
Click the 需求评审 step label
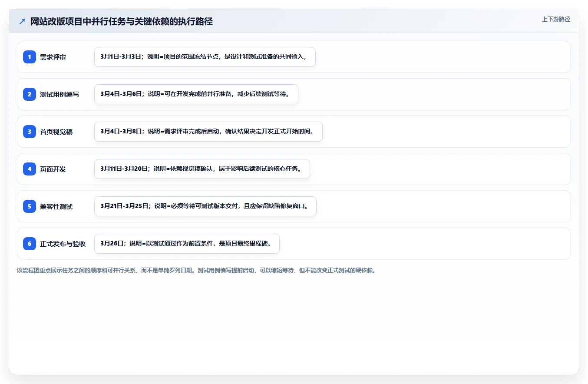click(53, 57)
